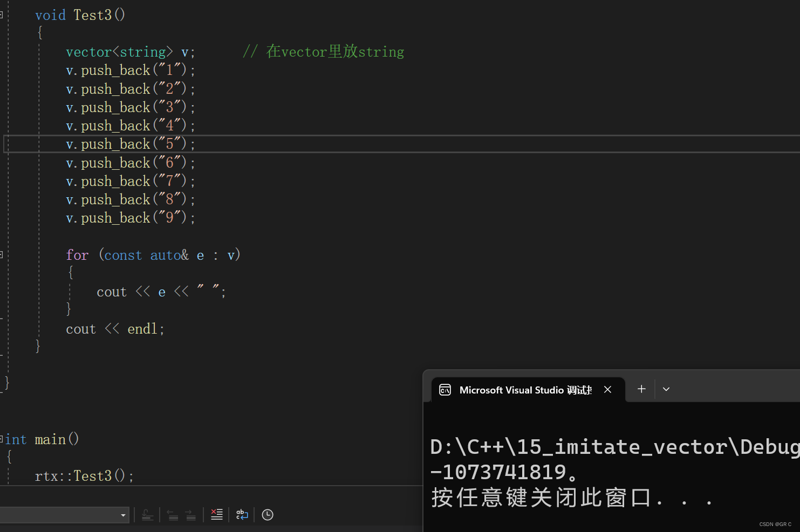Click the line v.push_back("5")
Screen dimensions: 800x532
click(131, 144)
